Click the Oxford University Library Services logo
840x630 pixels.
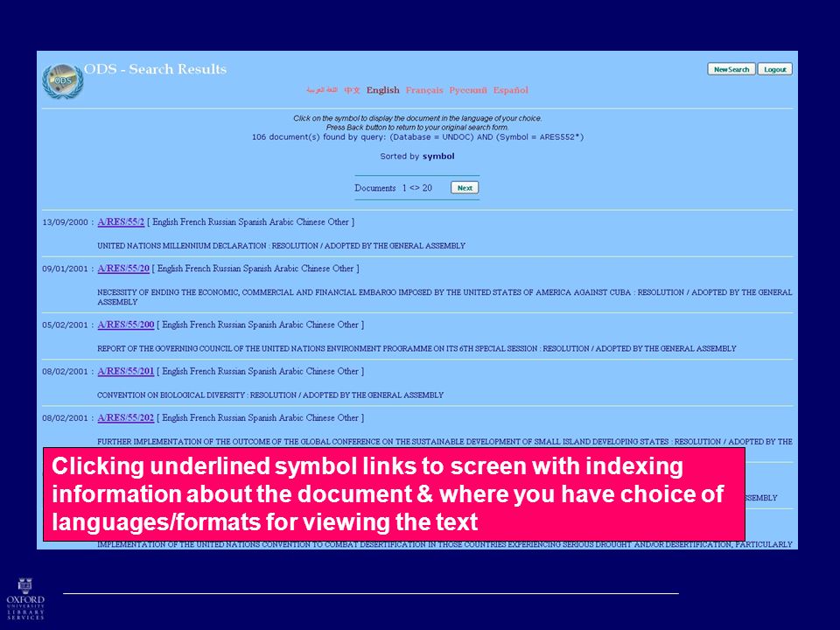(x=25, y=598)
